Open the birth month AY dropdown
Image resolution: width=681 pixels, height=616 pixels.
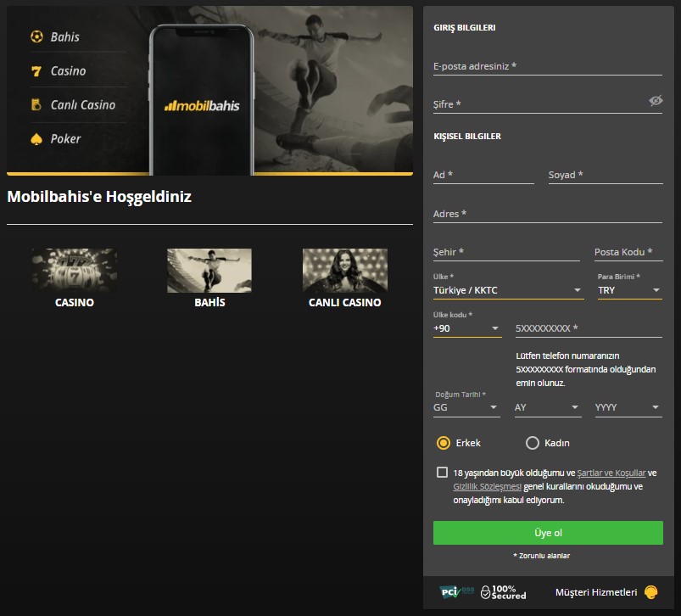click(x=548, y=407)
